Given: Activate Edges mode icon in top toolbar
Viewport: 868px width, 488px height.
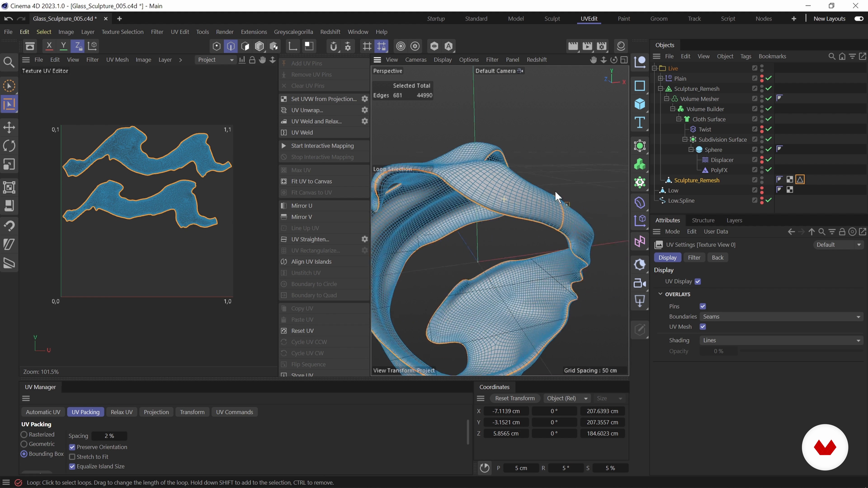Looking at the screenshot, I should pyautogui.click(x=231, y=46).
